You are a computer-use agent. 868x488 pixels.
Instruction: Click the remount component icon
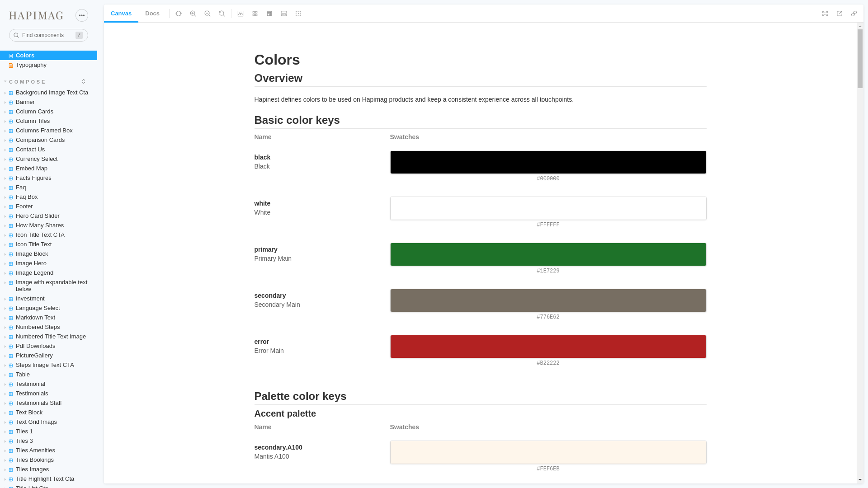[x=179, y=14]
